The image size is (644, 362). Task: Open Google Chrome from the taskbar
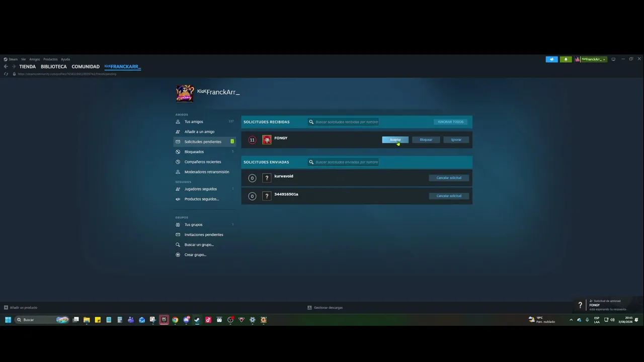(x=175, y=320)
